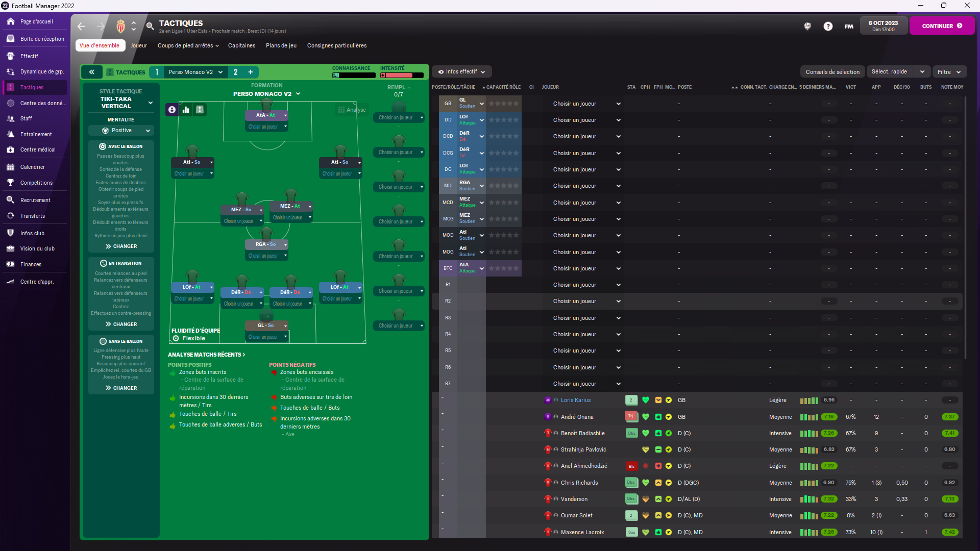
Task: Click André Onana's green heart condition icon
Action: tap(646, 417)
